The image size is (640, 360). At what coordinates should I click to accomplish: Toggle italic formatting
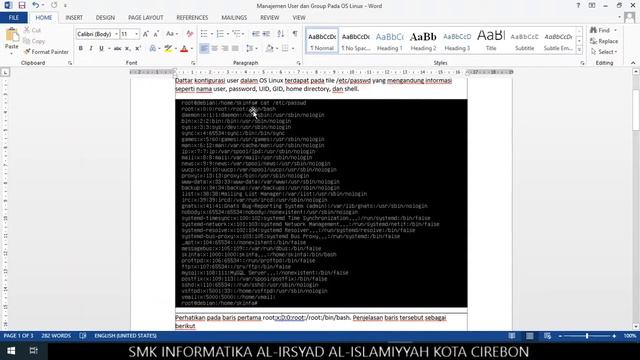tap(91, 49)
